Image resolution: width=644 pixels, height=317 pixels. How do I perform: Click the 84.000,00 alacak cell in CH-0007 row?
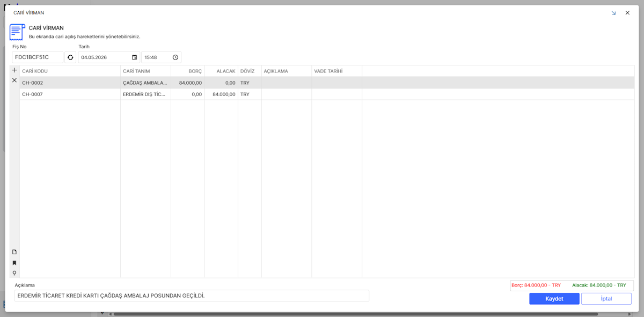221,94
